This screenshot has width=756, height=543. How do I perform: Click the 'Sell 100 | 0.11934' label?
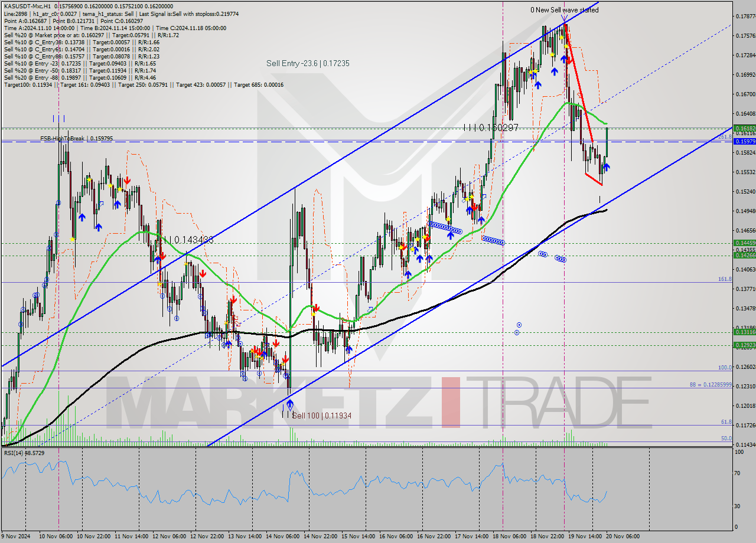click(322, 416)
